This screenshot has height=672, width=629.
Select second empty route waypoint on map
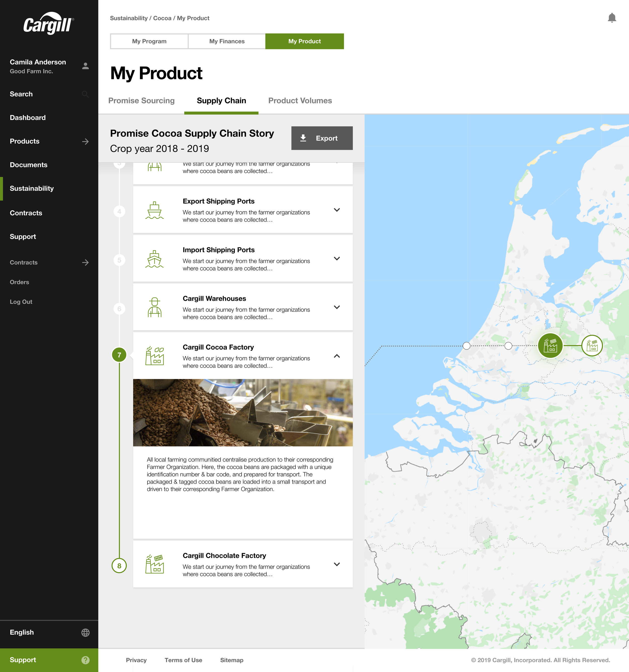508,346
